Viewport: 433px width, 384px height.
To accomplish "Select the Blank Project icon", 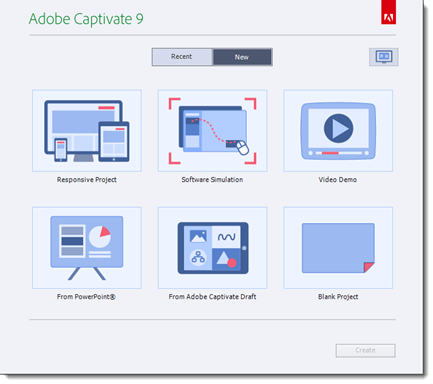I will [x=338, y=248].
